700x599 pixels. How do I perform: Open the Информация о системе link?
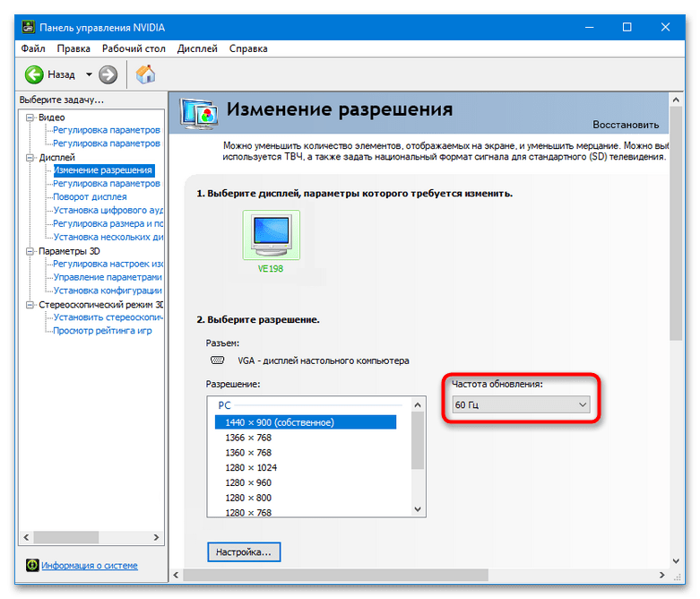[x=90, y=566]
